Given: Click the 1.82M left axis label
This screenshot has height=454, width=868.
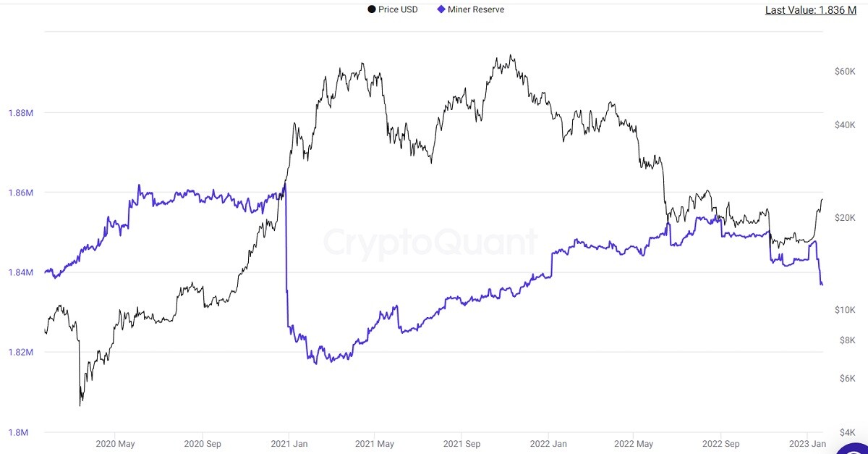Looking at the screenshot, I should click(x=20, y=353).
